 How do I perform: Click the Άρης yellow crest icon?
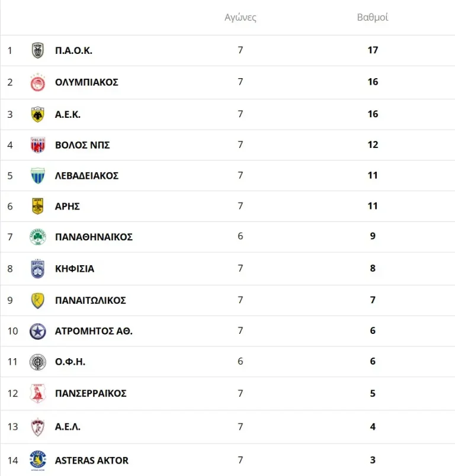click(38, 207)
